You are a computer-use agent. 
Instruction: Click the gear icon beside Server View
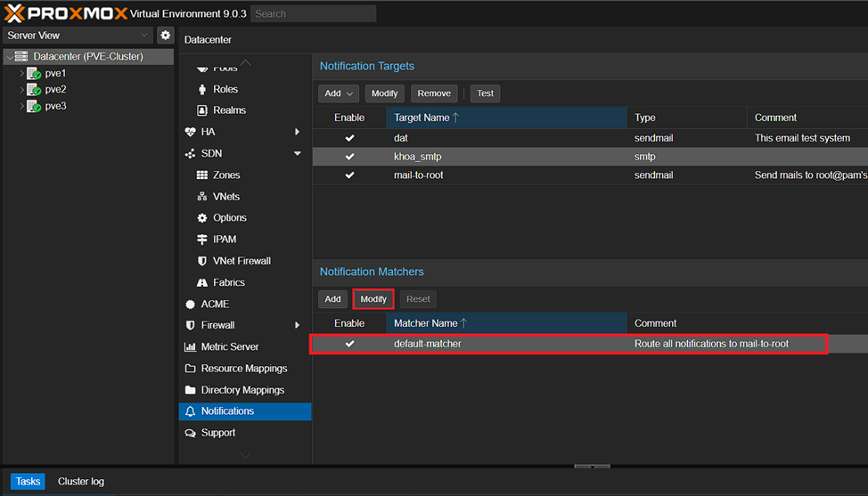coord(165,36)
